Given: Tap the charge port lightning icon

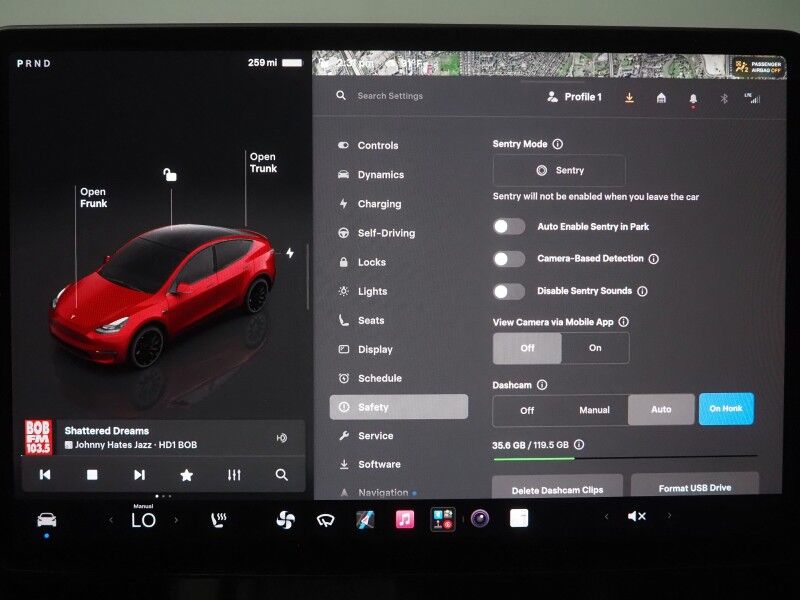Looking at the screenshot, I should (x=290, y=253).
